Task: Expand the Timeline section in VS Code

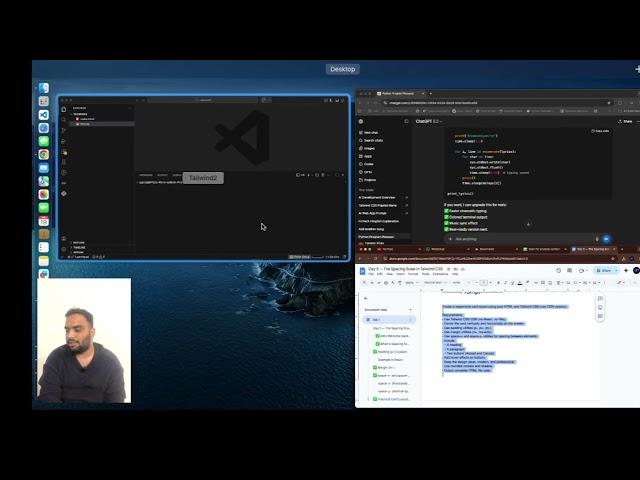Action: tap(79, 247)
